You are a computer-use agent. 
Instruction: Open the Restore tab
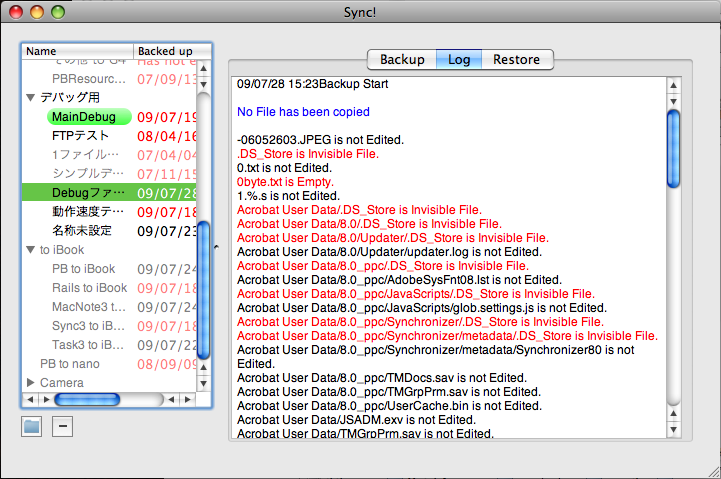click(x=517, y=60)
